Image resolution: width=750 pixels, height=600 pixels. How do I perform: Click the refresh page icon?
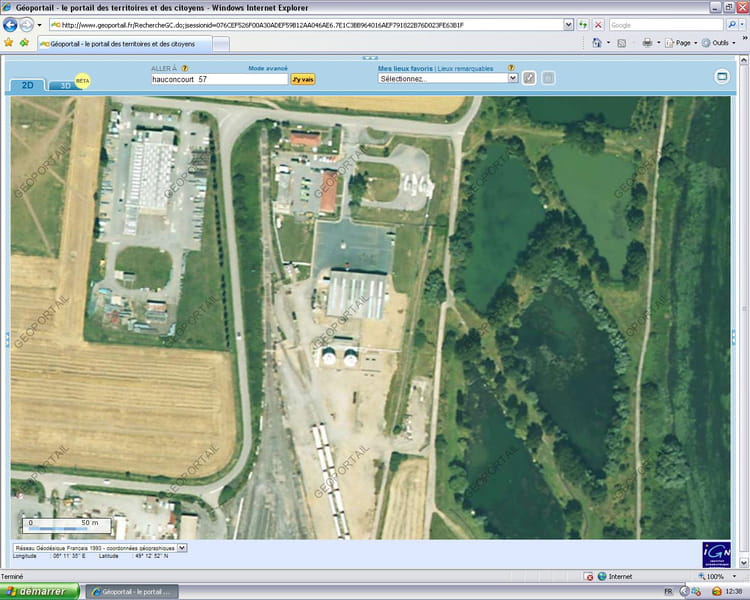(582, 25)
